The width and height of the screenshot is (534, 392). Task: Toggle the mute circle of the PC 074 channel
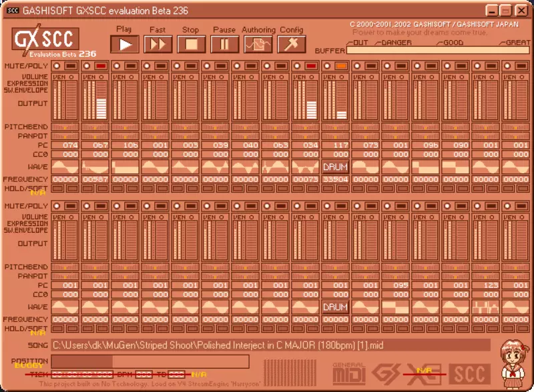point(57,66)
